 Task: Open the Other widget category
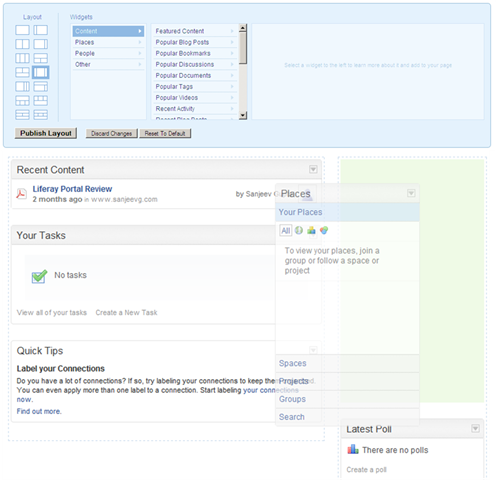tap(108, 64)
